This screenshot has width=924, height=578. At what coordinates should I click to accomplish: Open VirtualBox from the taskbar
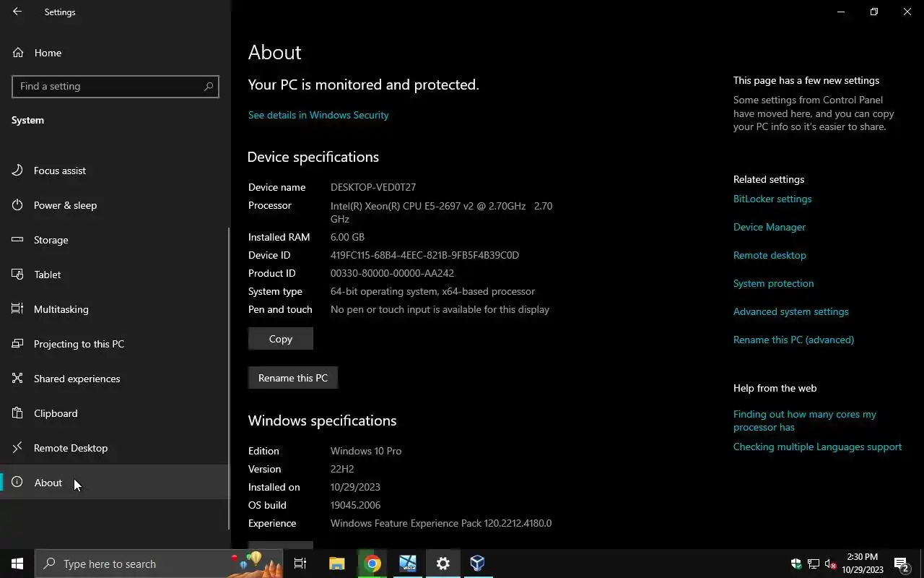point(478,564)
